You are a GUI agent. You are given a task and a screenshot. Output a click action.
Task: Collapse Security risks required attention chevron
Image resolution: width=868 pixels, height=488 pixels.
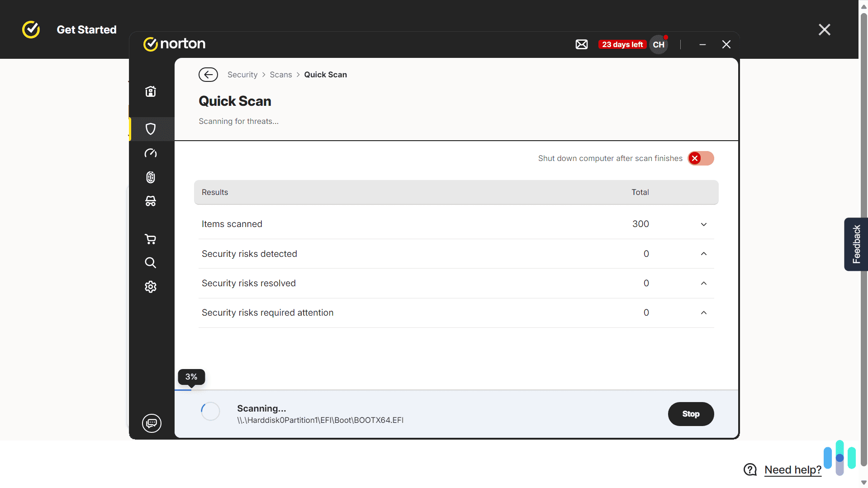click(704, 313)
